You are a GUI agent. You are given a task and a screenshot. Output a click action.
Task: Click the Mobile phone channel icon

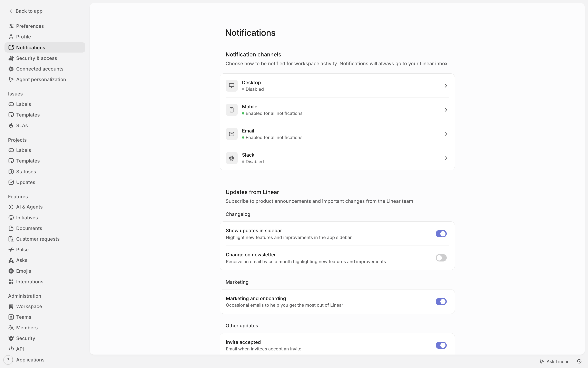click(232, 110)
